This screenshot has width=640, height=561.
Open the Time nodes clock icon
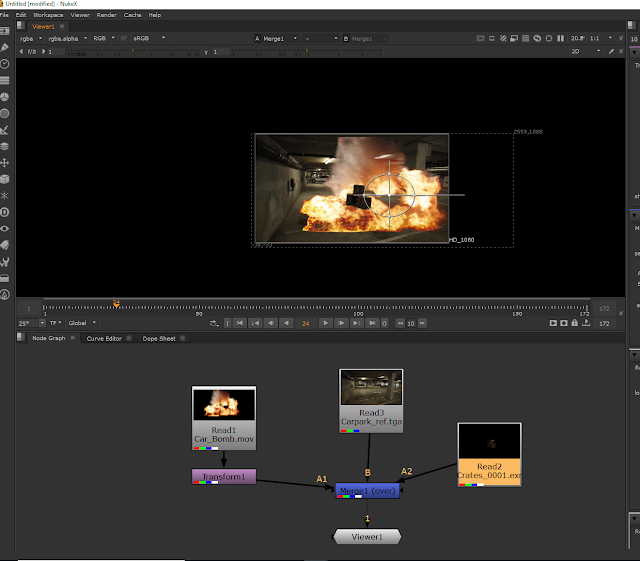(x=5, y=62)
